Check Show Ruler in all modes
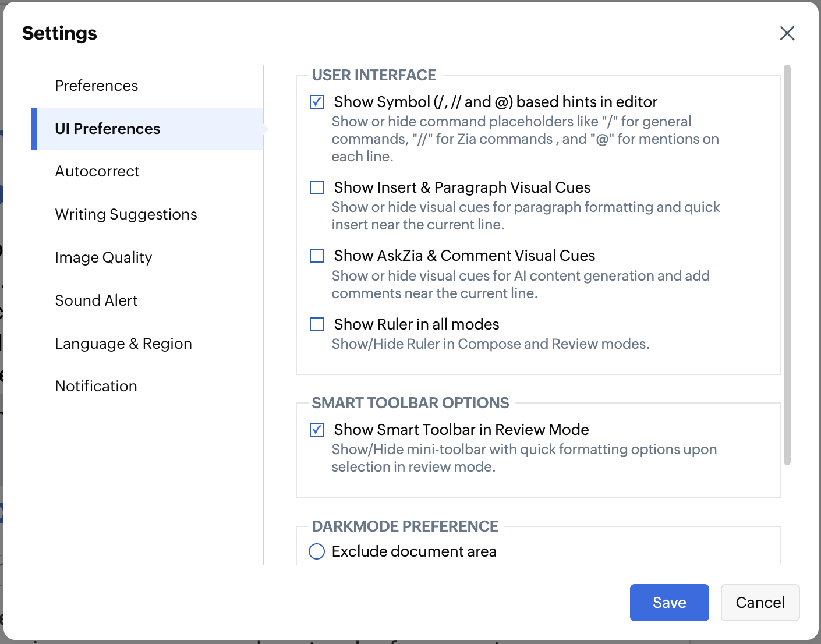The height and width of the screenshot is (644, 821). click(x=317, y=324)
